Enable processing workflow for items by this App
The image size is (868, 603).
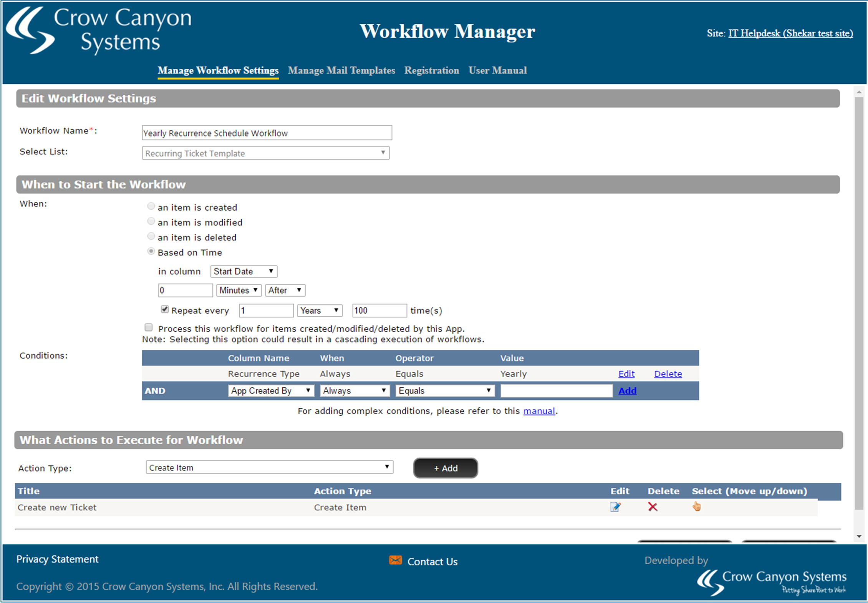[149, 327]
